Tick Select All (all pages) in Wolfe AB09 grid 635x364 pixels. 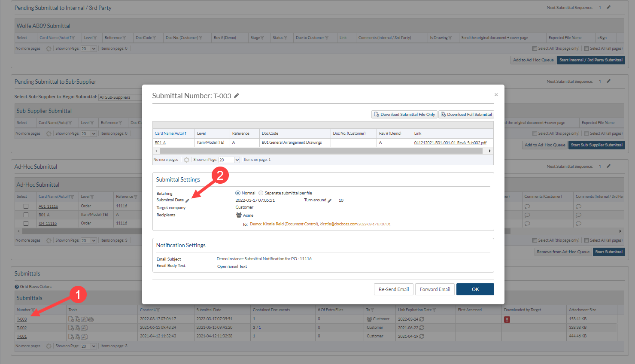point(586,49)
